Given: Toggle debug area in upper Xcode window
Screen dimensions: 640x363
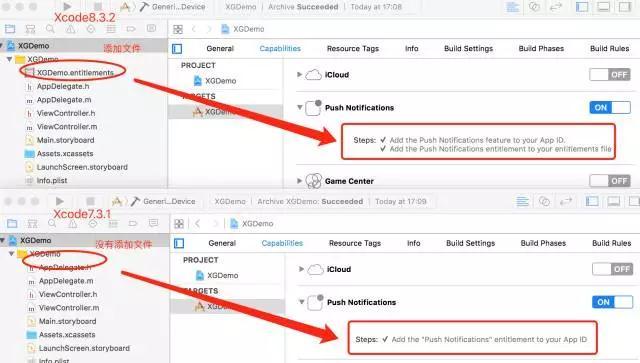Looking at the screenshot, I should (x=604, y=7).
